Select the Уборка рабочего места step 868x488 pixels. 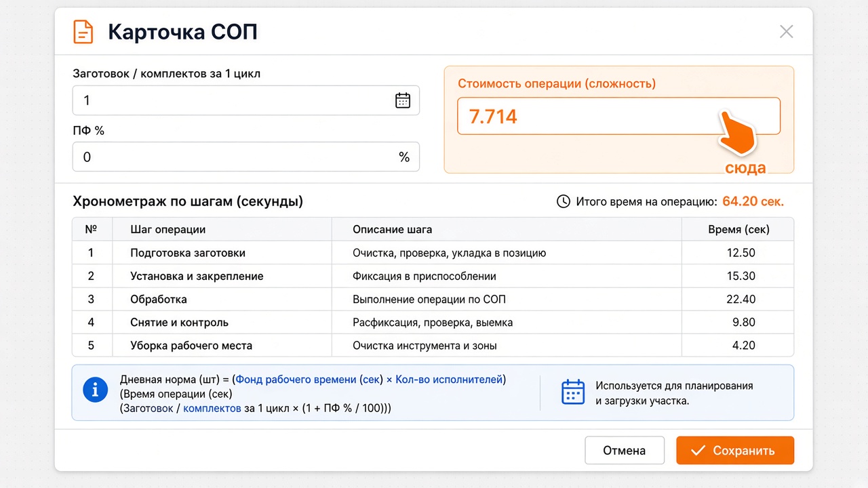pyautogui.click(x=191, y=346)
